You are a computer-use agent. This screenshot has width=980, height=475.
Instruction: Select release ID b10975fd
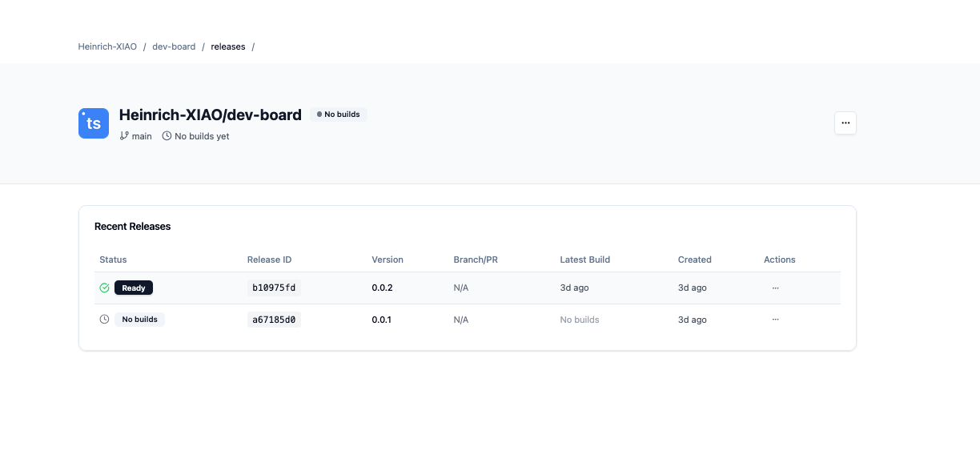click(x=274, y=288)
